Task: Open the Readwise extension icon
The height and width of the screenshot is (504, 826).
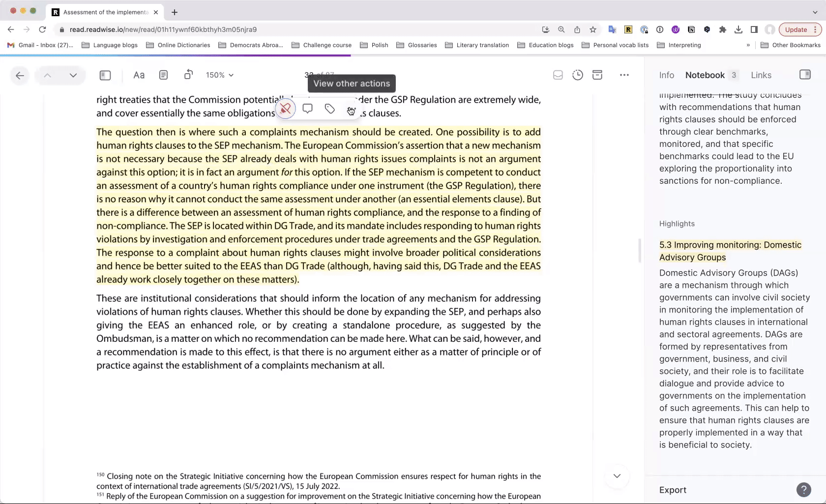Action: point(628,29)
